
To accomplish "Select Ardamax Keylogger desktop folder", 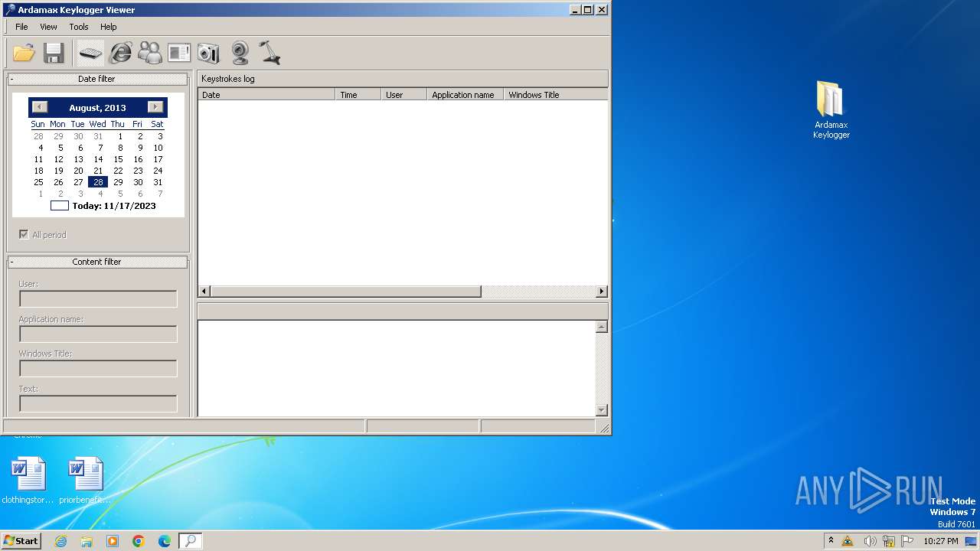I will coord(831,110).
